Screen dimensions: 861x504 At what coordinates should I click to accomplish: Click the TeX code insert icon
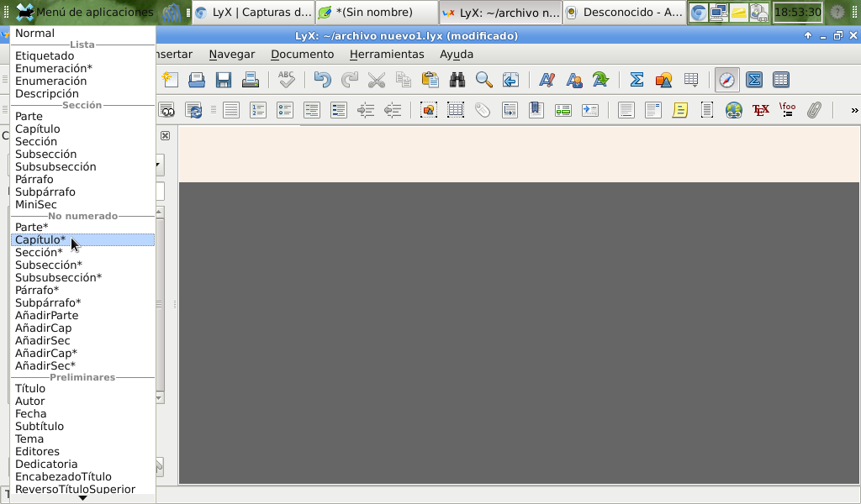point(760,110)
